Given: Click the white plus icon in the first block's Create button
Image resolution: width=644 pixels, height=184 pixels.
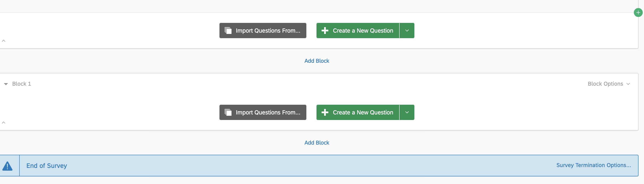Looking at the screenshot, I should (x=325, y=31).
